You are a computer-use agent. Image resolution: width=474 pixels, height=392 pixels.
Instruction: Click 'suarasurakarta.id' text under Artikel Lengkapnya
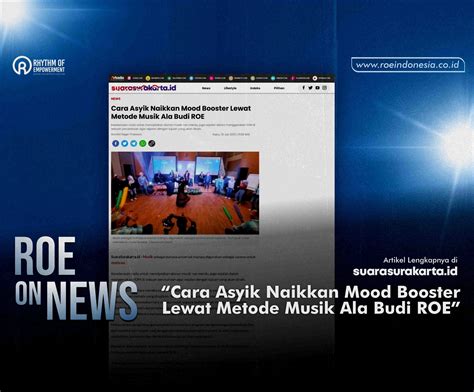point(405,271)
